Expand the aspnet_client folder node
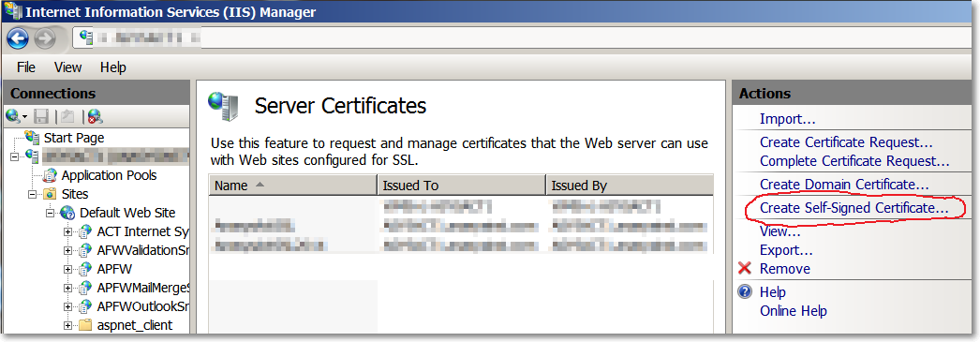980x342 pixels. click(68, 326)
